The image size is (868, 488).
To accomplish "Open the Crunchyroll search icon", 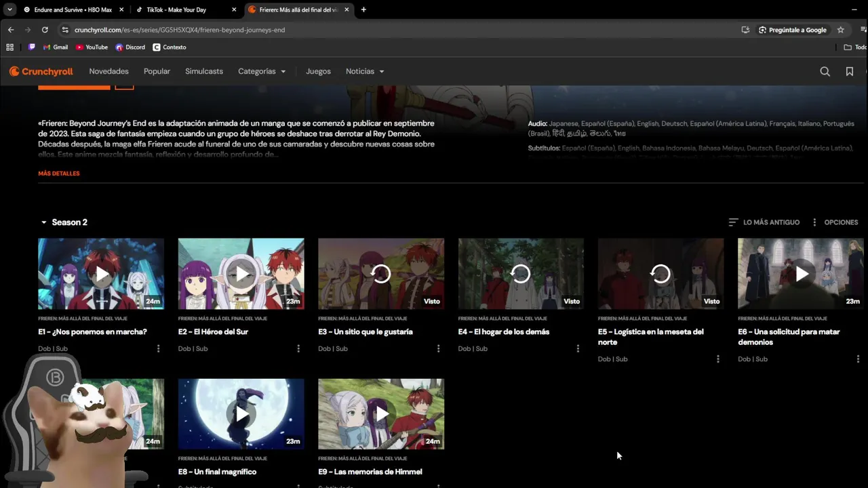I will [x=825, y=71].
